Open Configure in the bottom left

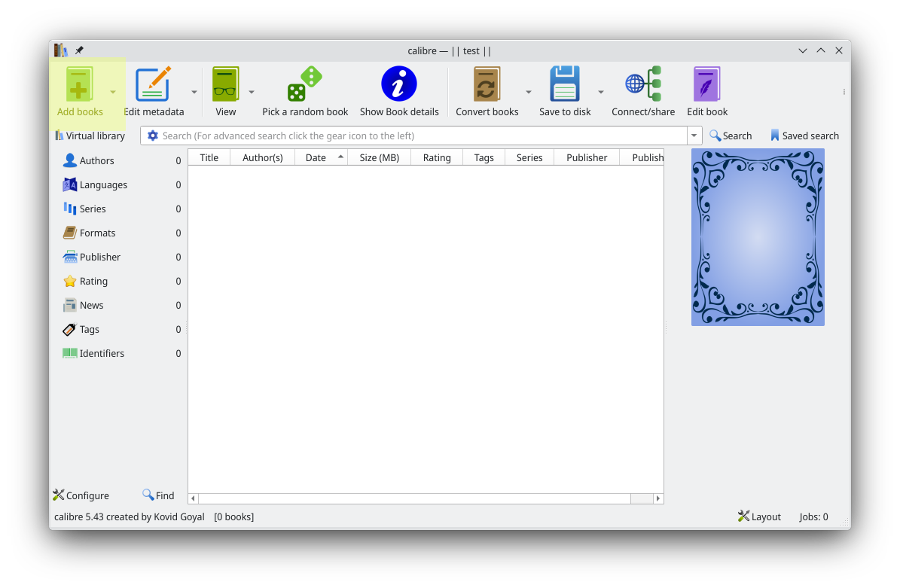pyautogui.click(x=81, y=495)
